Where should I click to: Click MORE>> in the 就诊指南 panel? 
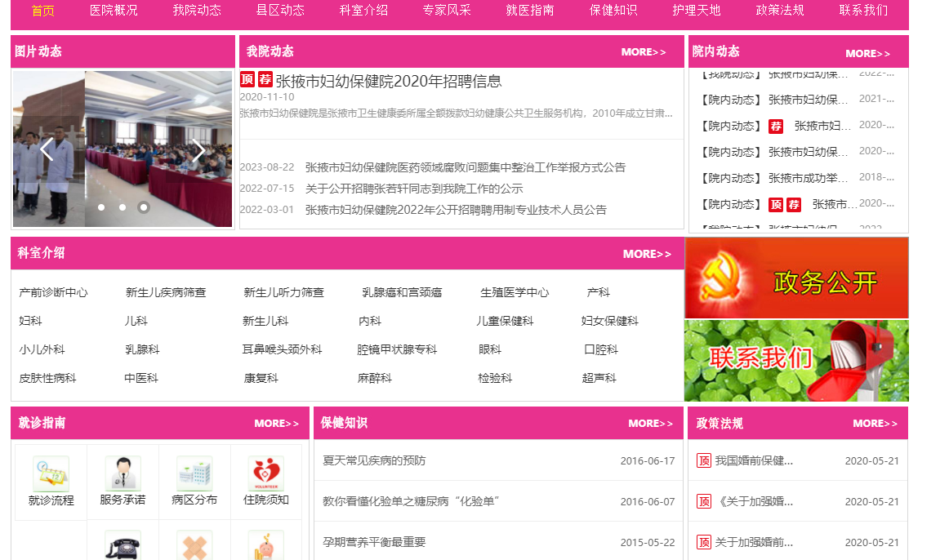click(277, 424)
